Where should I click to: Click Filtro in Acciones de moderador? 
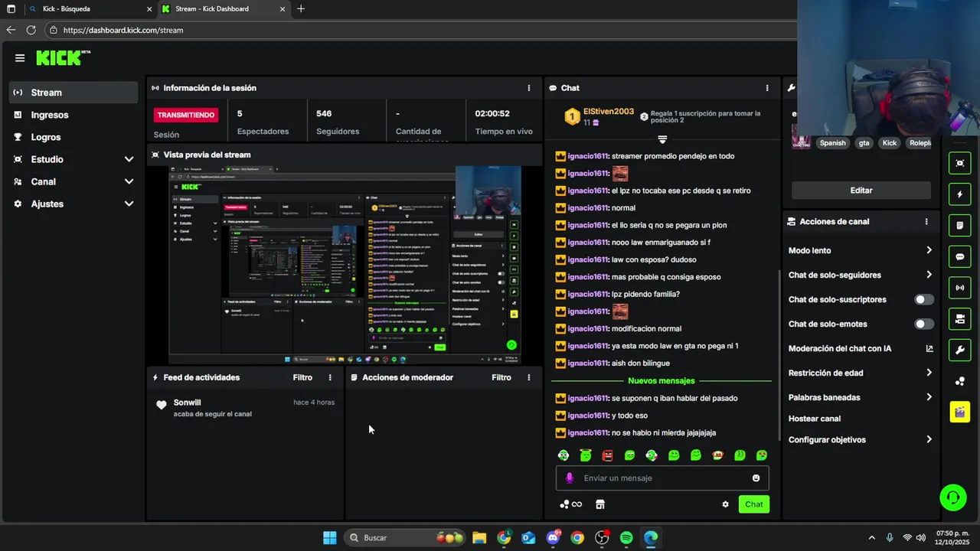501,377
